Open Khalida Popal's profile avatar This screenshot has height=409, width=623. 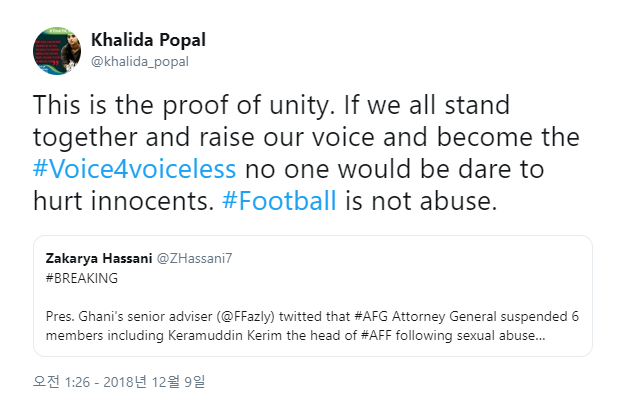tap(57, 51)
